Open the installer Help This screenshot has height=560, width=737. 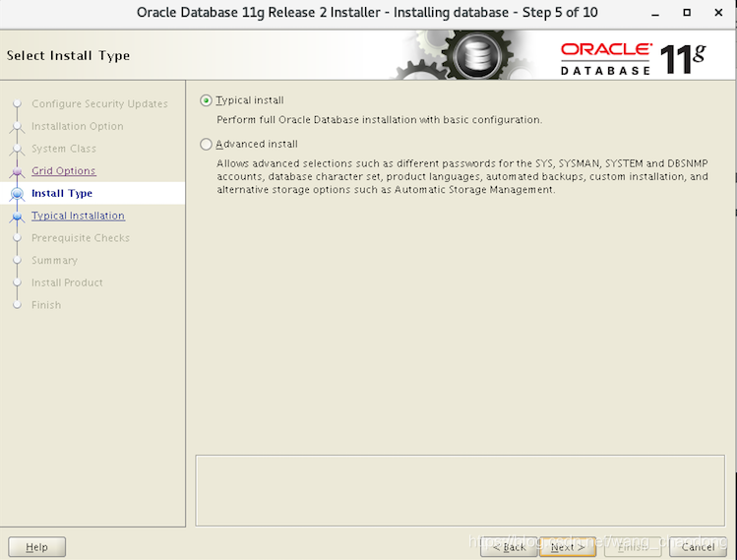tap(36, 547)
